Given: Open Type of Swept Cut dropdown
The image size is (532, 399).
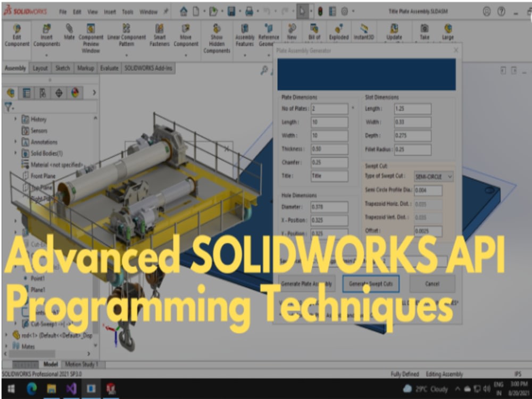Looking at the screenshot, I should 433,177.
